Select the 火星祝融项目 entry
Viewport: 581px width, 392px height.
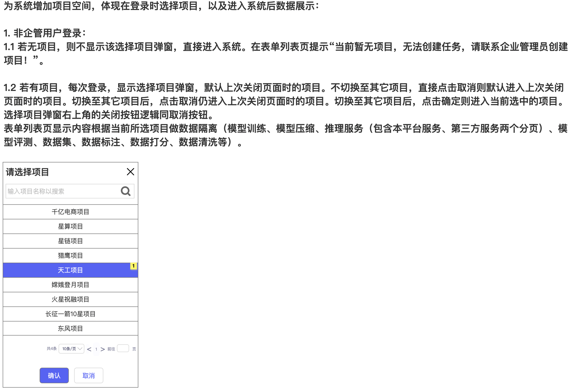[x=70, y=299]
